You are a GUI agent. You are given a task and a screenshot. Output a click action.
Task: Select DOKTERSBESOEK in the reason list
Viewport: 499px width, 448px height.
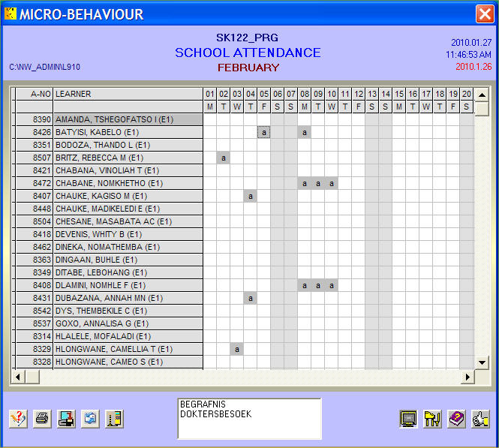coord(216,413)
